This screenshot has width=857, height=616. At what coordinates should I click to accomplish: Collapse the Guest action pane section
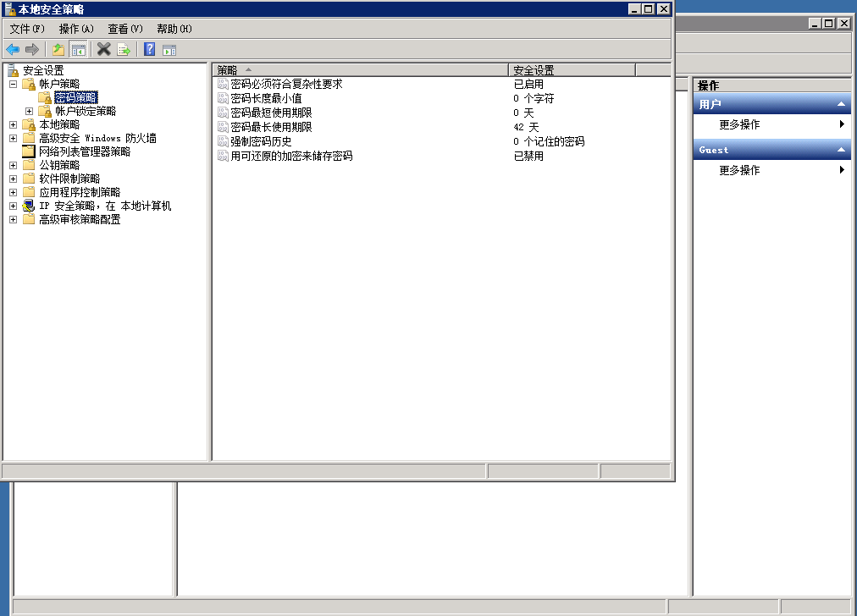pyautogui.click(x=843, y=149)
